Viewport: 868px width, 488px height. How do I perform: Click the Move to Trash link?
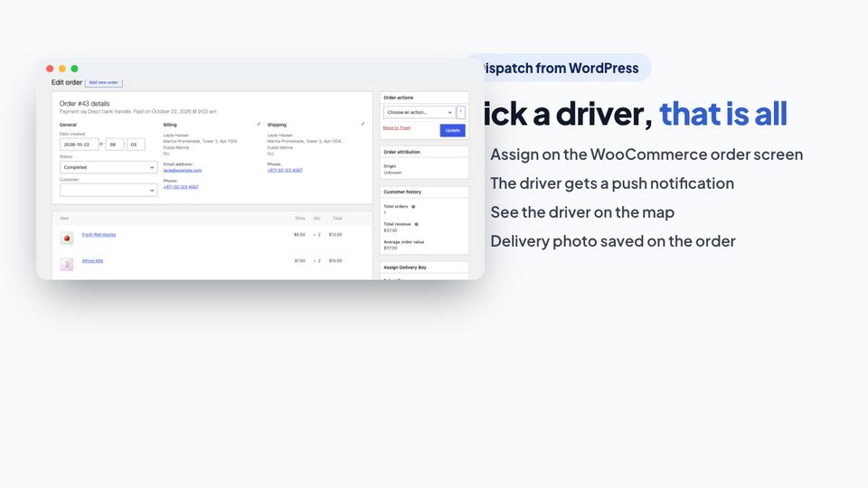coord(396,127)
